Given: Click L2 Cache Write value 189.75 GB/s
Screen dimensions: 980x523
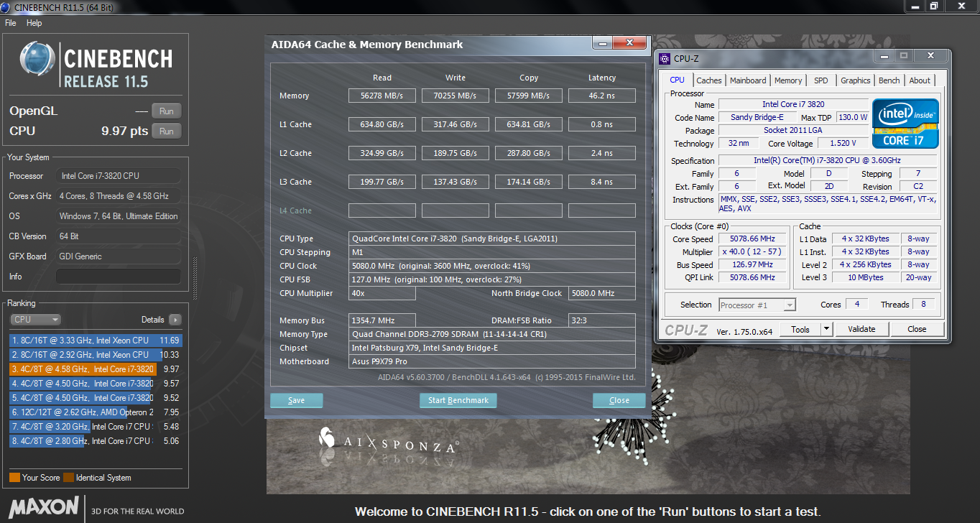Looking at the screenshot, I should point(456,153).
